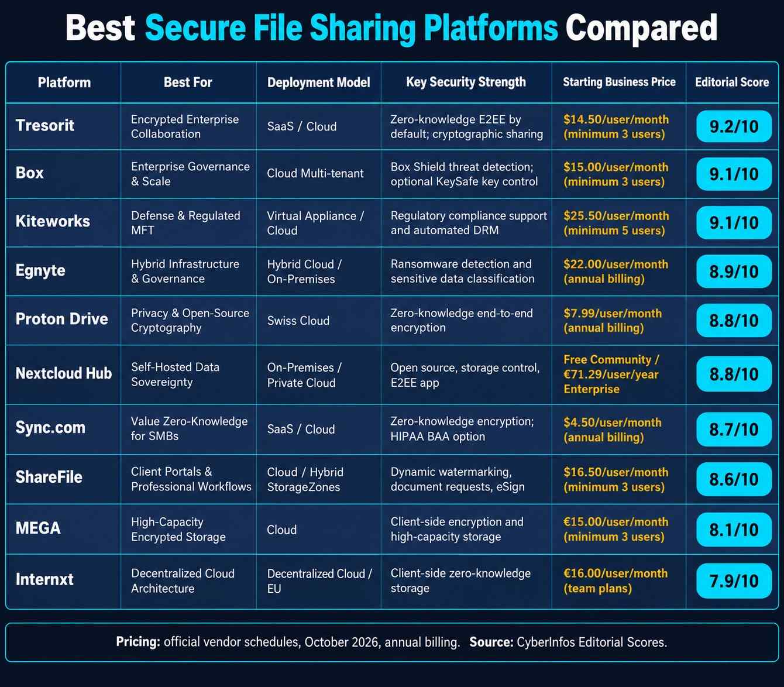The height and width of the screenshot is (687, 784).
Task: Select Nextcloud Hub's "8.8/10" score badge
Action: click(734, 375)
